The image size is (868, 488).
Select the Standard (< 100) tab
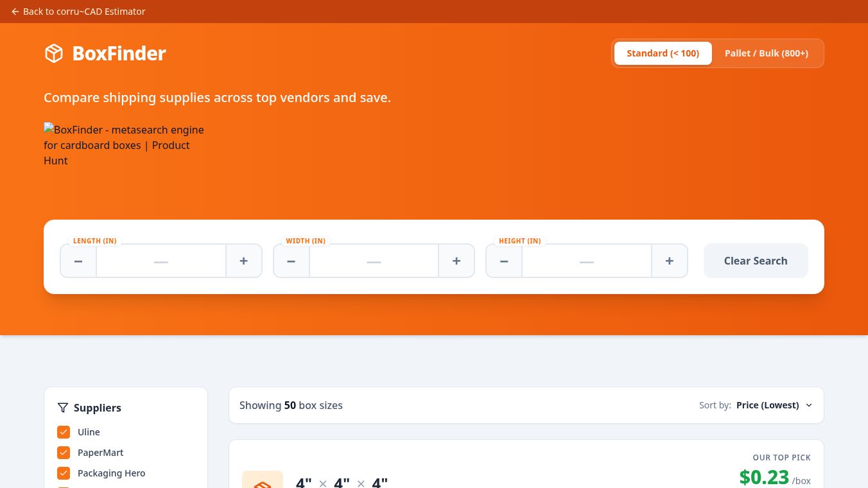[663, 53]
